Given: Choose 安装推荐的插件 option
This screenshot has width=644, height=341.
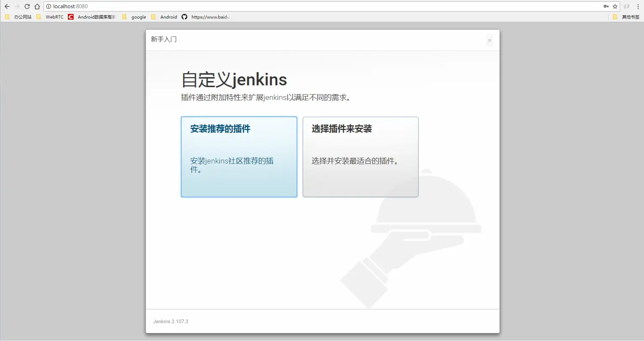Looking at the screenshot, I should tap(239, 157).
